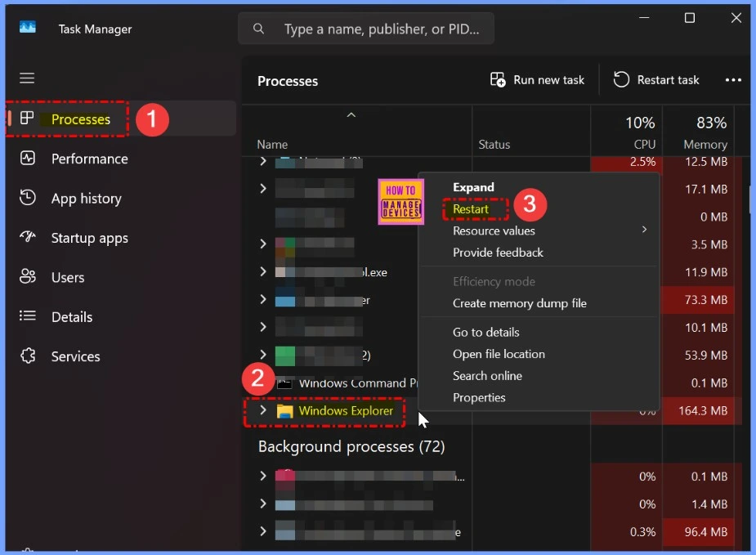The image size is (756, 555).
Task: Open the Services page
Action: 76,356
